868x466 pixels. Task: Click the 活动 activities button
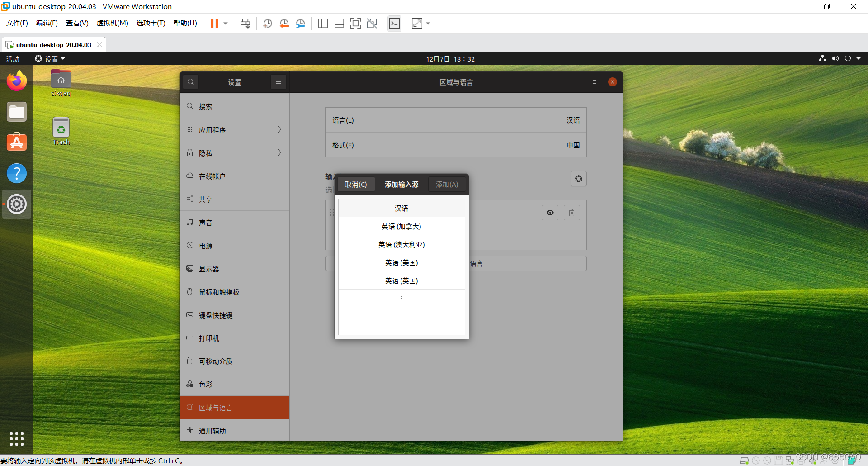coord(13,59)
